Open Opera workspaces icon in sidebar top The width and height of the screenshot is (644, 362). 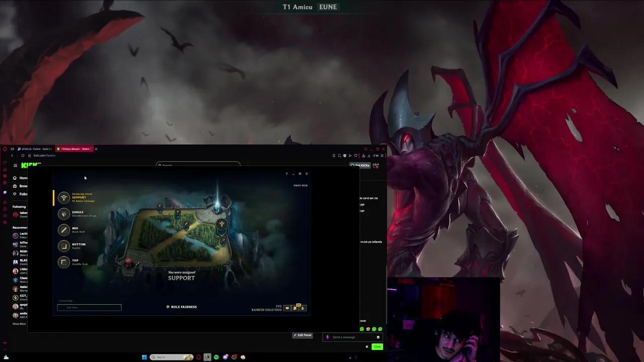(12, 149)
